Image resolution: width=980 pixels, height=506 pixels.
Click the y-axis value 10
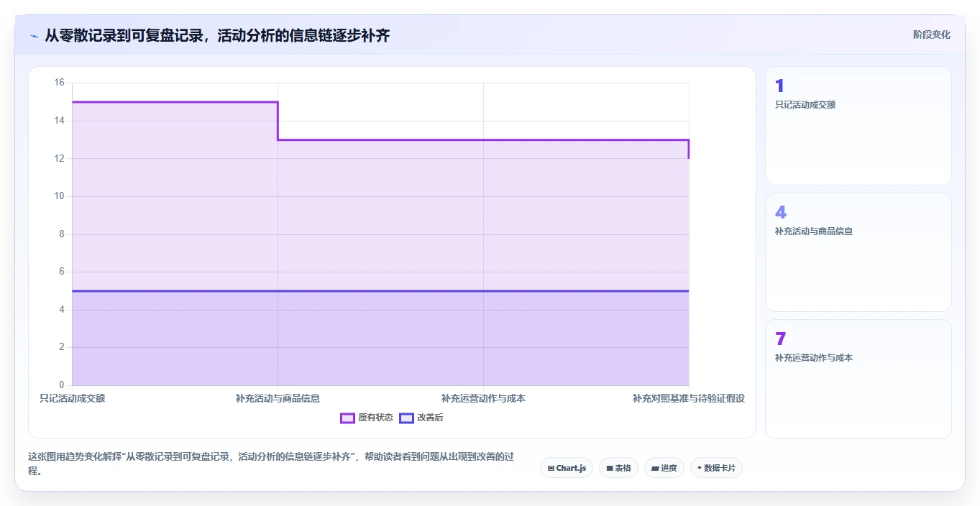(x=59, y=196)
